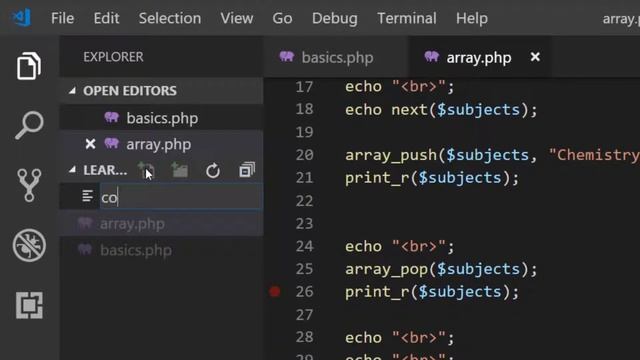Click the PHP elephant icon on array.php tab

(x=431, y=57)
